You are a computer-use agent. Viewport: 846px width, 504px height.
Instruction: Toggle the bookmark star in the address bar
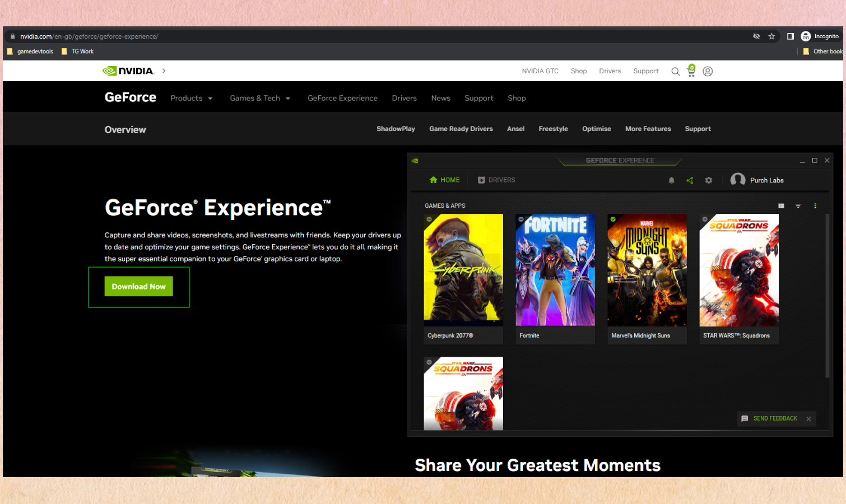click(771, 36)
